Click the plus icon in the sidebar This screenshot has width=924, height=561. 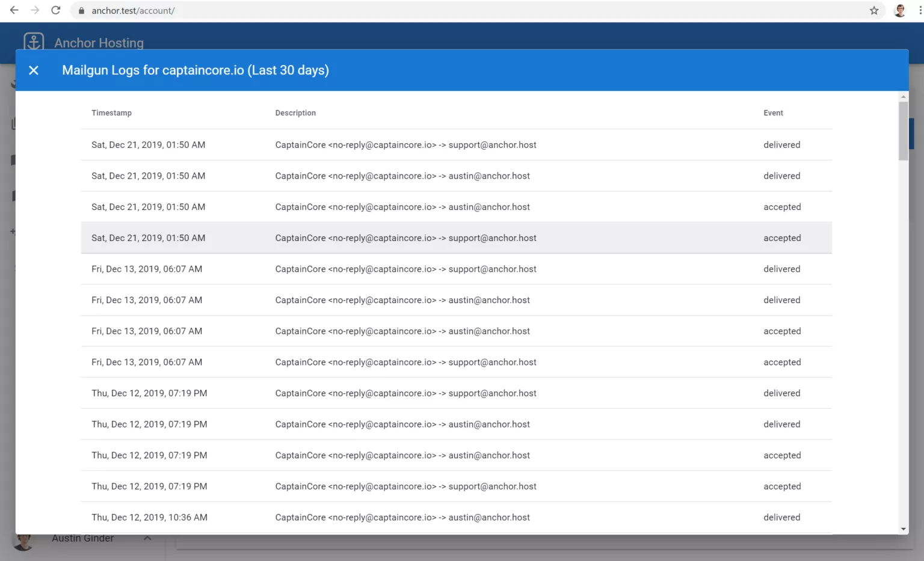(14, 231)
